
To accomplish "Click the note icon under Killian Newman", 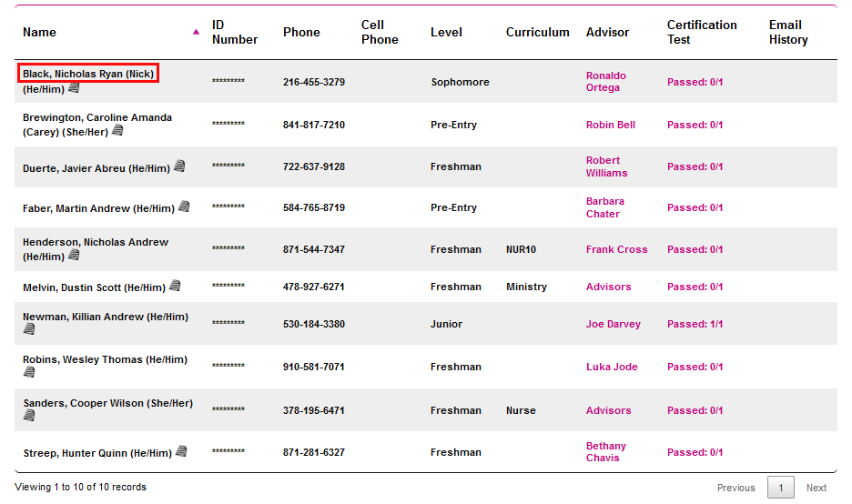I will 29,329.
